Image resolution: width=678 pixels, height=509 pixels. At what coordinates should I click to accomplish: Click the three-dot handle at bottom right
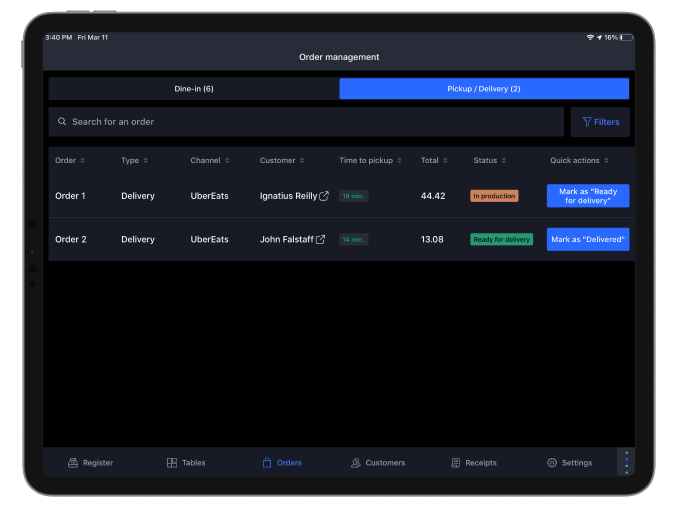click(626, 462)
